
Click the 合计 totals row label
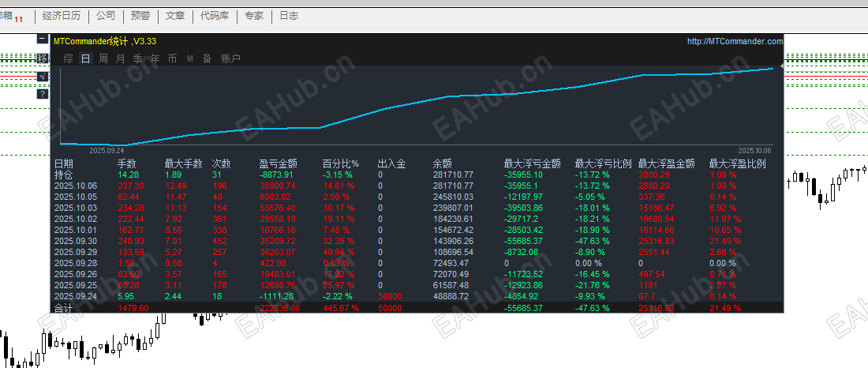[64, 308]
